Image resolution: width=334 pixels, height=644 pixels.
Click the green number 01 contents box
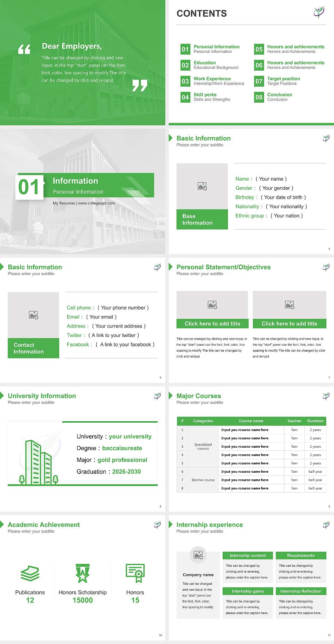point(185,49)
